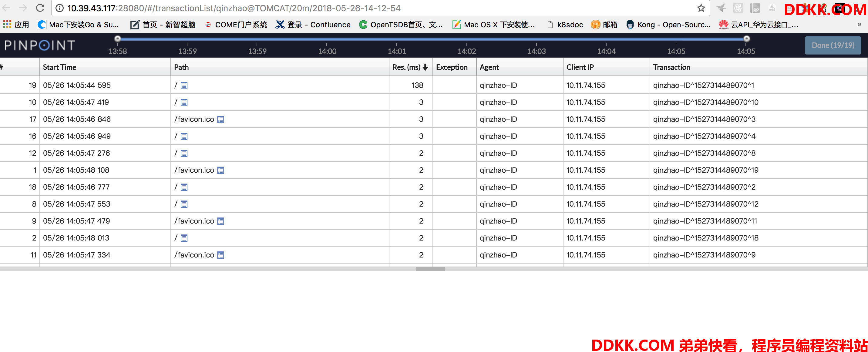Open favicon.ico detail icon in 14:05:48 108 row
Image resolution: width=868 pixels, height=352 pixels.
(220, 170)
